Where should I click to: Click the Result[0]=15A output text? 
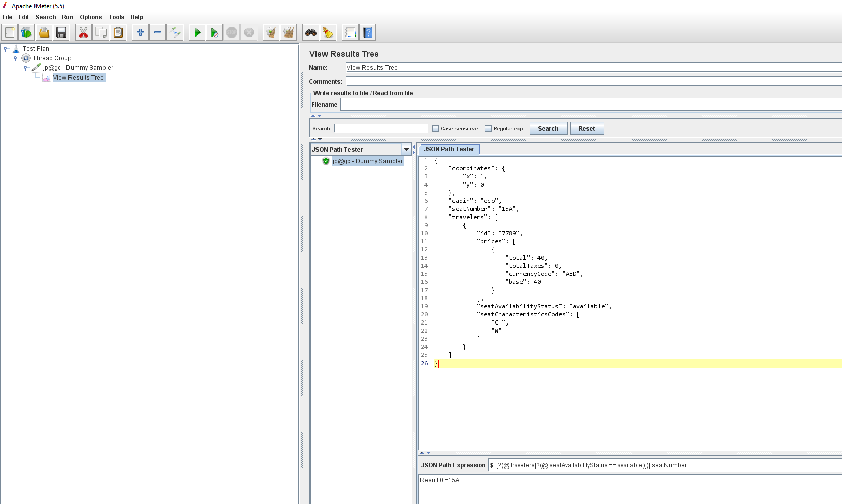(440, 480)
